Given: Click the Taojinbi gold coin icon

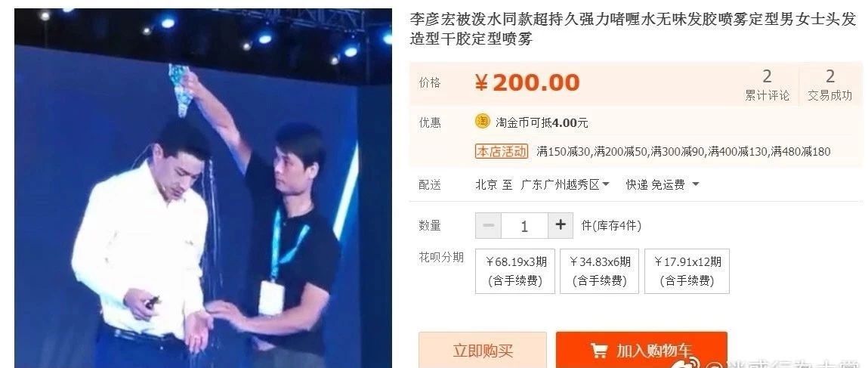Looking at the screenshot, I should point(482,121).
